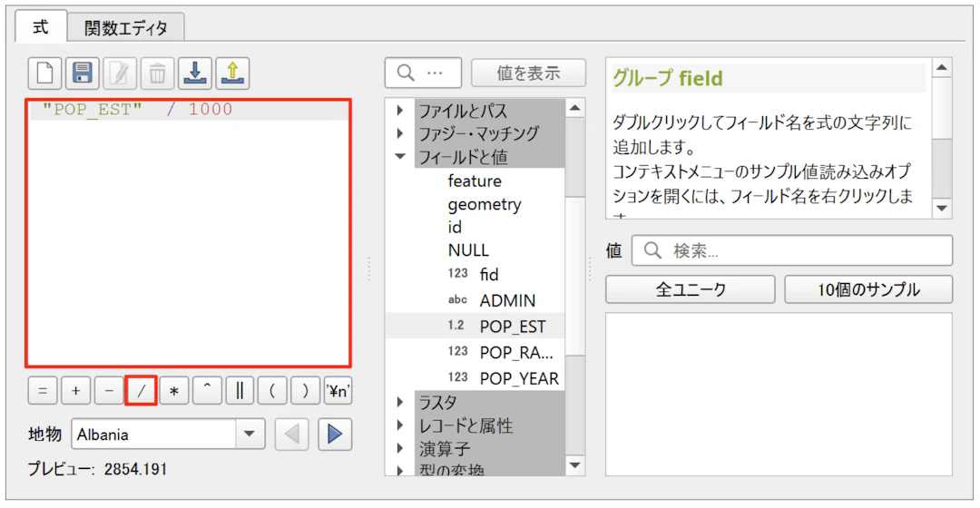Click the 全ユニーク button
The width and height of the screenshot is (980, 508).
[x=691, y=289]
